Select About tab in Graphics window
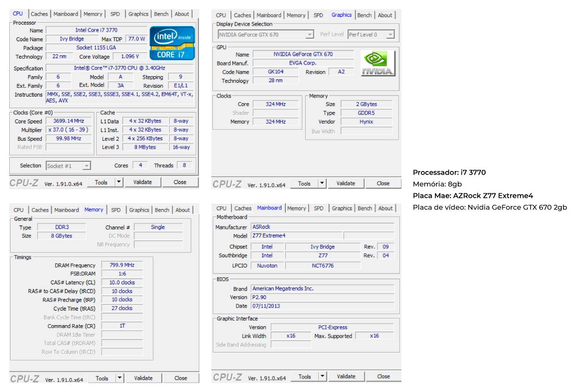 pos(385,15)
